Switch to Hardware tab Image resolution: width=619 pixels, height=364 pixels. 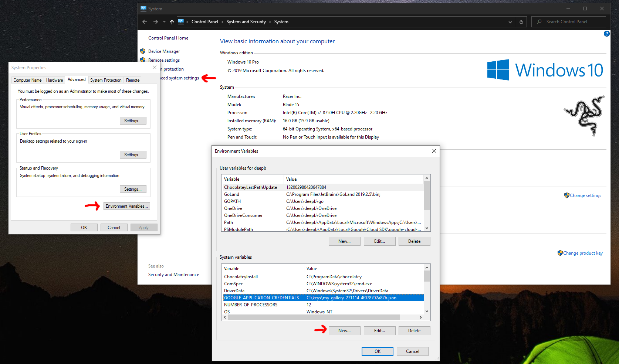(x=54, y=80)
